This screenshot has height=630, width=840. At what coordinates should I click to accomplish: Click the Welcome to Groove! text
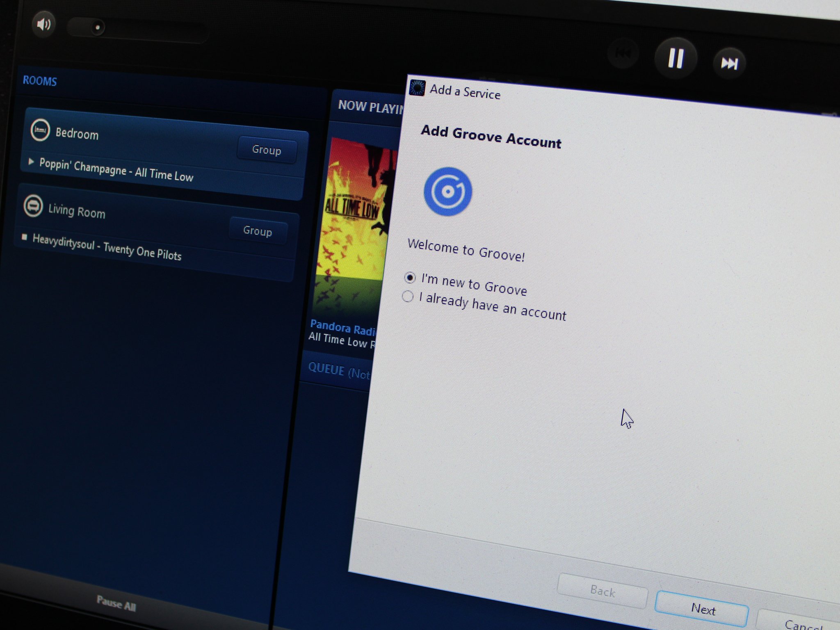[x=466, y=250]
